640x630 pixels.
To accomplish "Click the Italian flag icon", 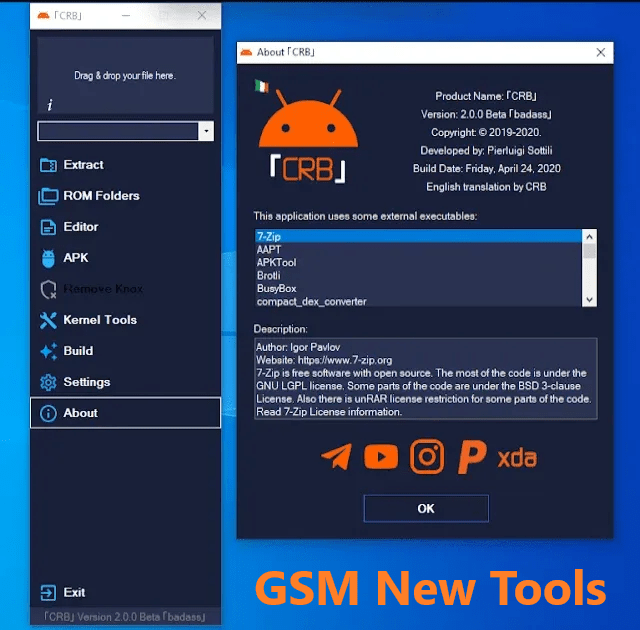I will [x=262, y=86].
